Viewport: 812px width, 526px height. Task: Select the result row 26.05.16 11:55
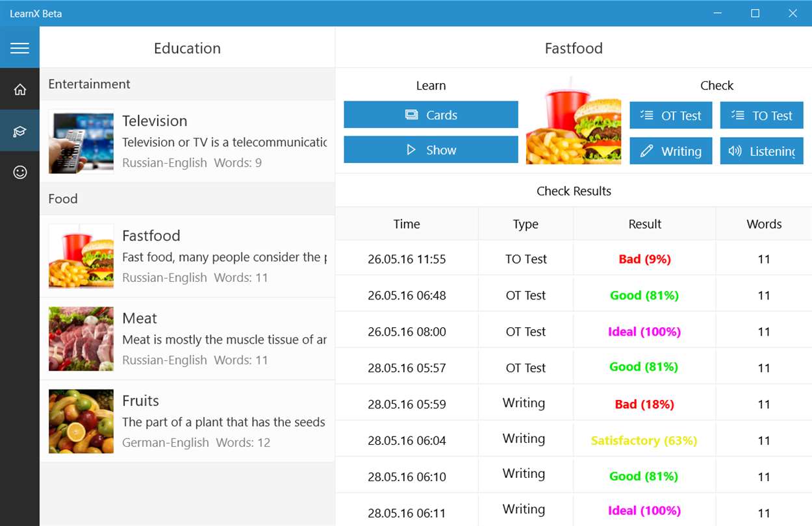(x=574, y=258)
